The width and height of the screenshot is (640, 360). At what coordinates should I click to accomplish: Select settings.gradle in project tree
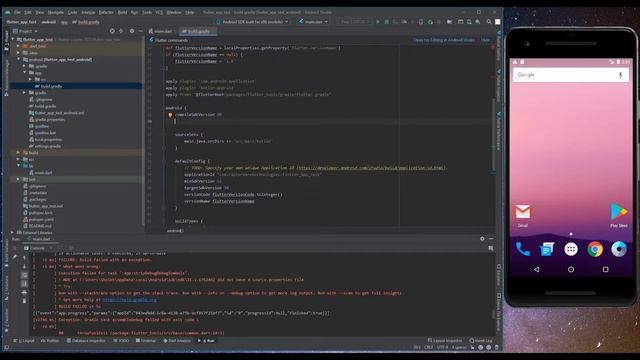point(48,146)
